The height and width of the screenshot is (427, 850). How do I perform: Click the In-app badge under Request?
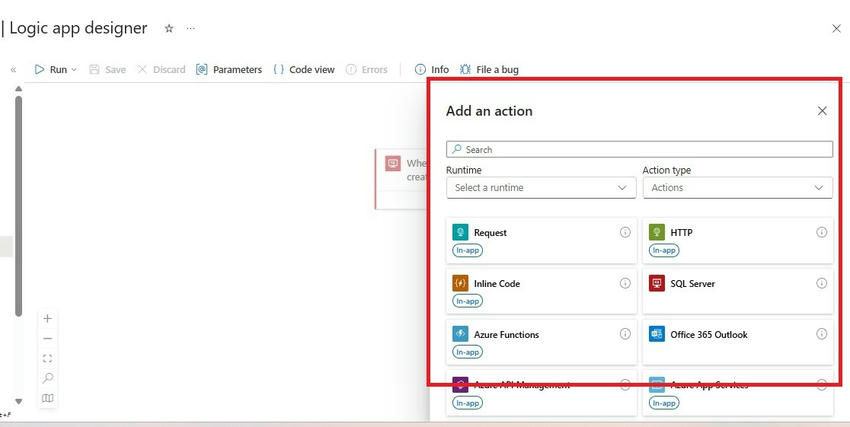[467, 250]
